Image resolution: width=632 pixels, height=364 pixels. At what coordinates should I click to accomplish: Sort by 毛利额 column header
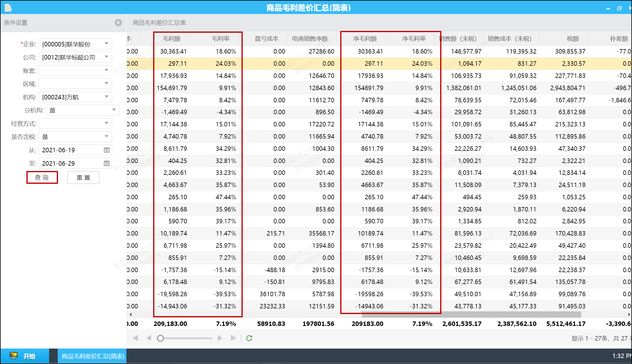point(172,39)
